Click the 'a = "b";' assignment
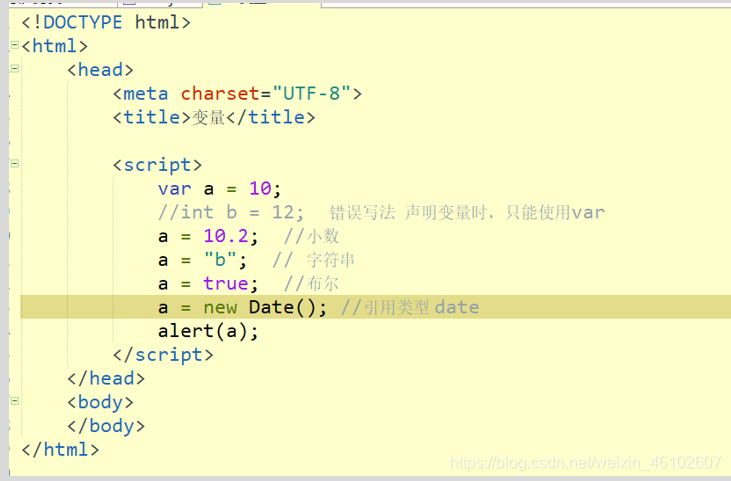731x481 pixels. point(202,260)
